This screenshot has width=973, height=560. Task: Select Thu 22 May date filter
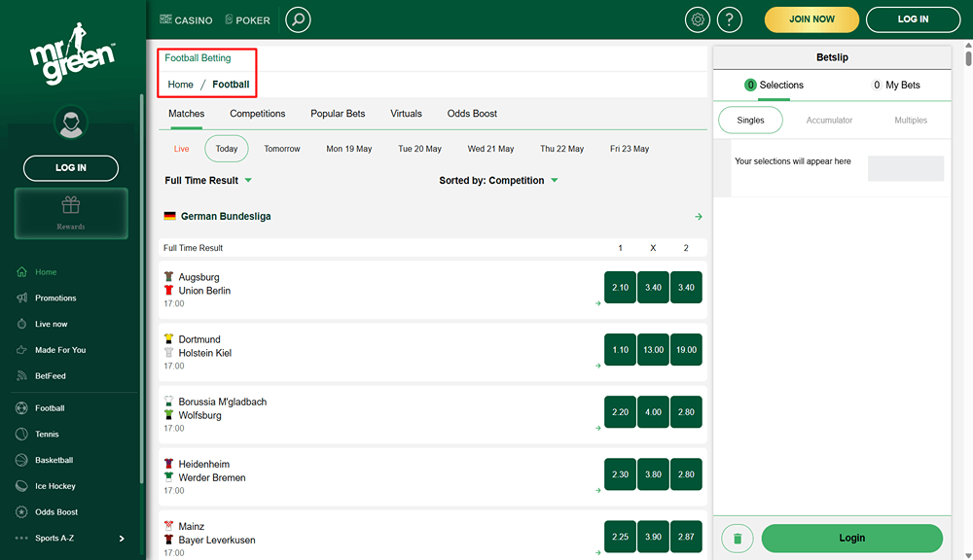(x=562, y=149)
